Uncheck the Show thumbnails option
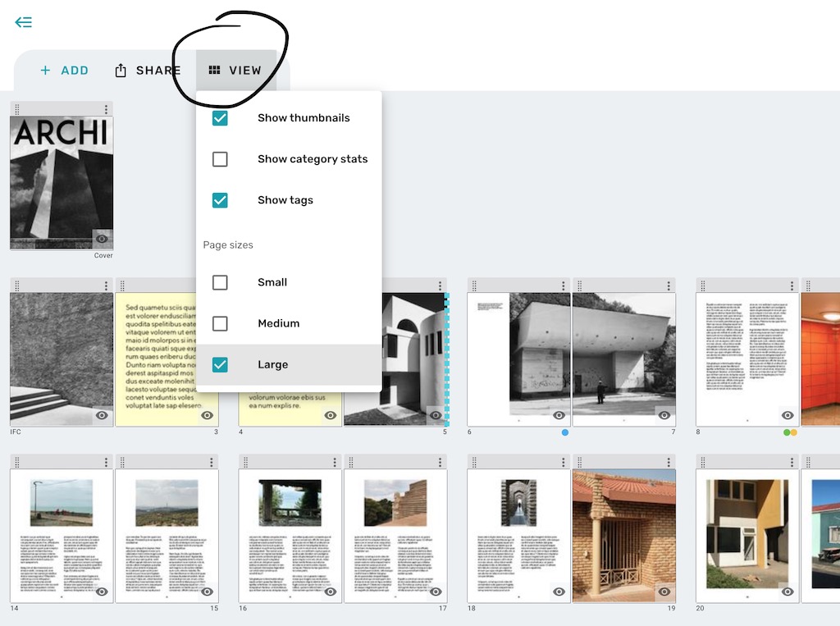This screenshot has width=840, height=626. click(x=220, y=118)
